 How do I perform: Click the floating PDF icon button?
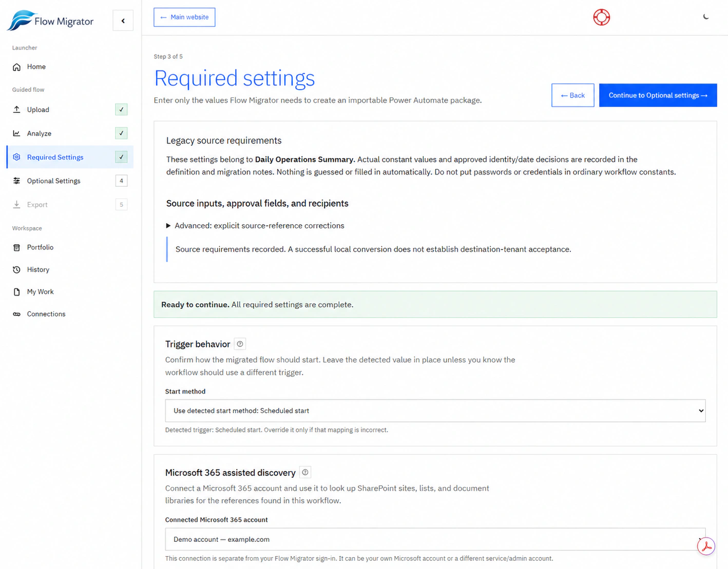(x=706, y=546)
